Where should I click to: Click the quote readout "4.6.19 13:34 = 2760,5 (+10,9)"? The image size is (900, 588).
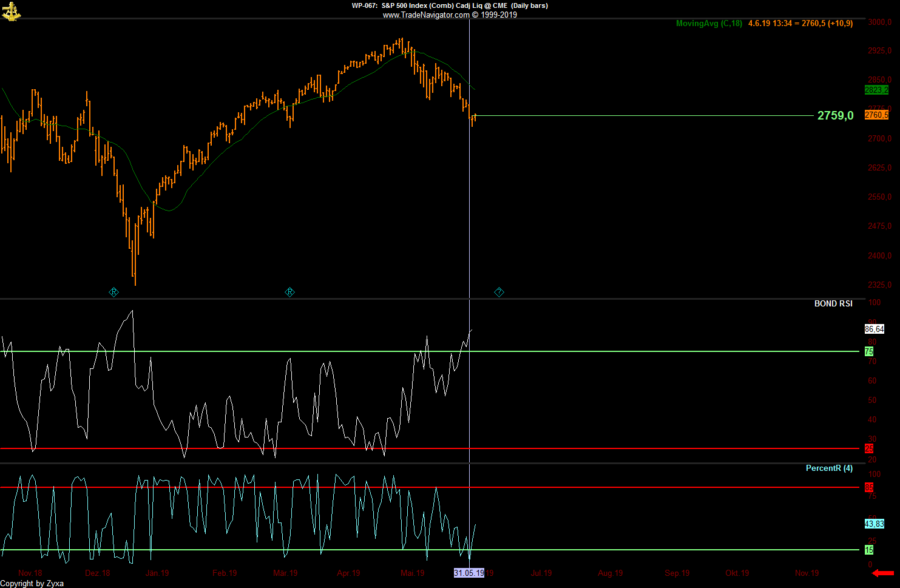800,24
